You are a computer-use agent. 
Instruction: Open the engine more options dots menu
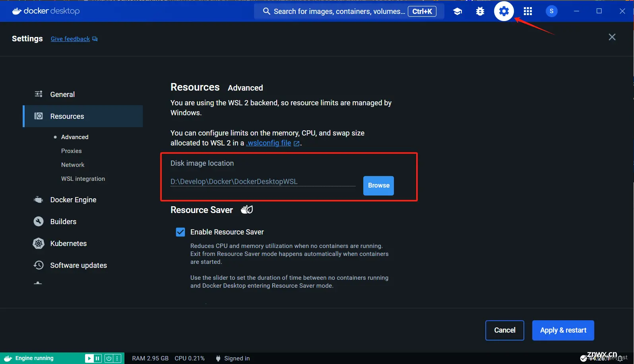[x=117, y=358]
